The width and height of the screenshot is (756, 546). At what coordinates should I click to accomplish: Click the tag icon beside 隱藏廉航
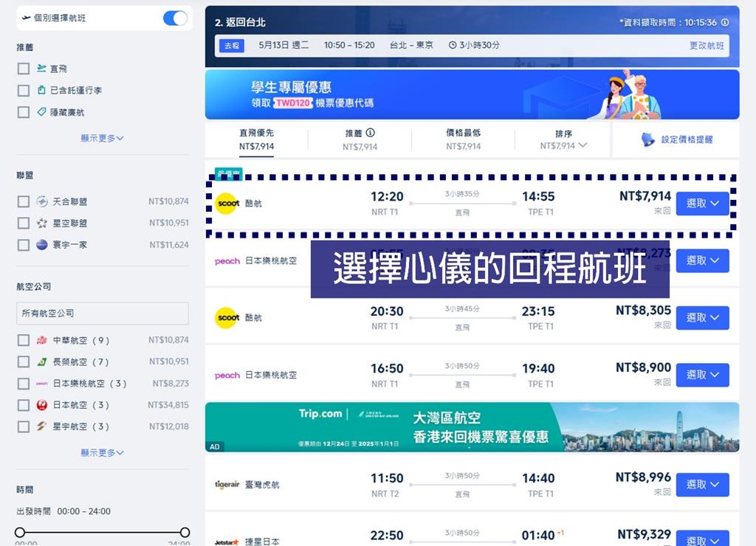tap(41, 112)
